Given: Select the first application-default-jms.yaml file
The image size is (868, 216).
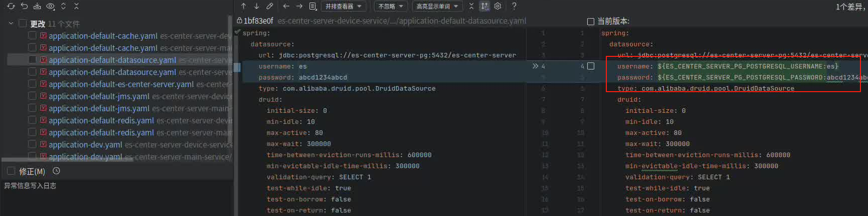Looking at the screenshot, I should [x=99, y=96].
